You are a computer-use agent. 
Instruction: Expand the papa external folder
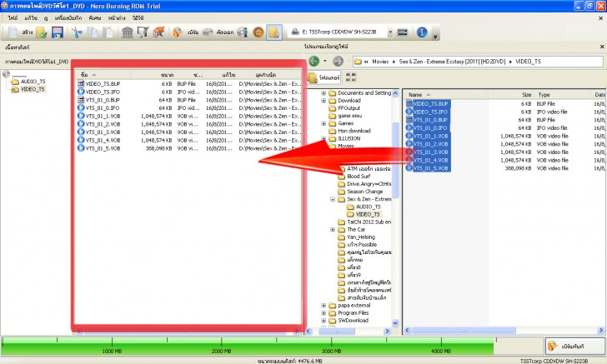pos(324,306)
